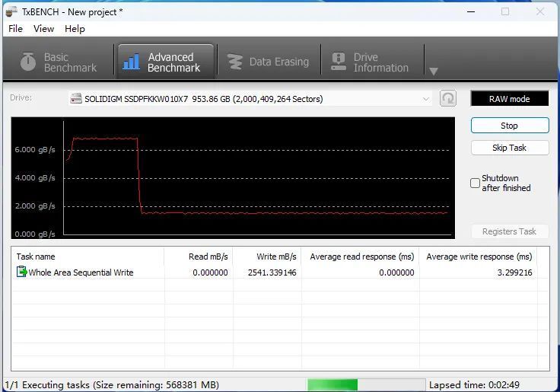Click the TxBENCH app icon in title bar
This screenshot has width=560, height=392.
pyautogui.click(x=11, y=11)
